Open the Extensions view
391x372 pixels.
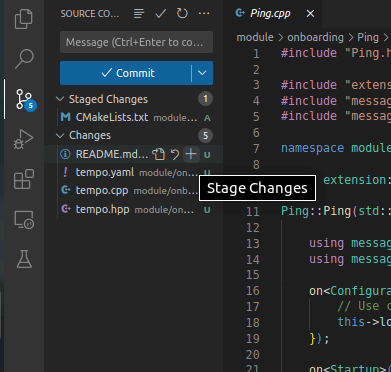click(x=24, y=179)
